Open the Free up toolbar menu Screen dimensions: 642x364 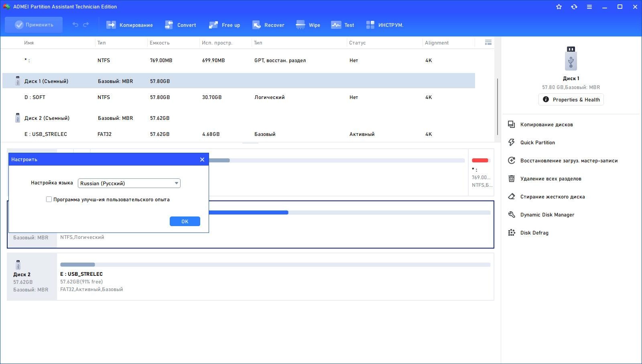coord(224,25)
